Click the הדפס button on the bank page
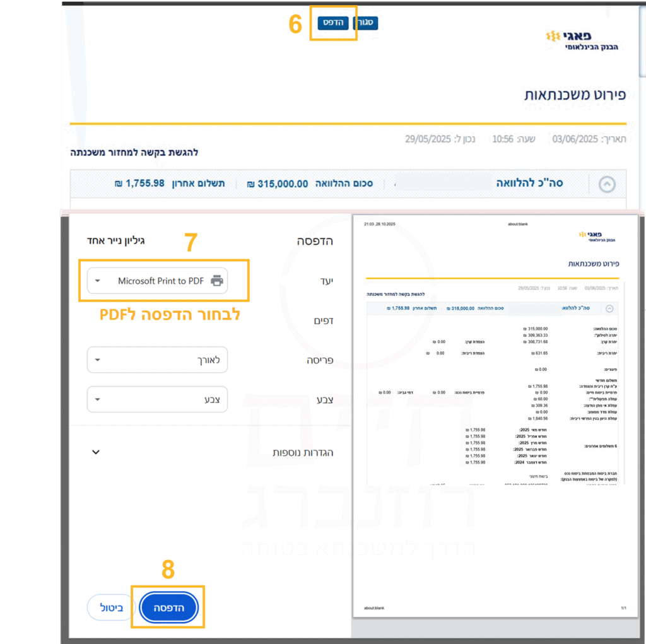The width and height of the screenshot is (646, 644). point(333,23)
